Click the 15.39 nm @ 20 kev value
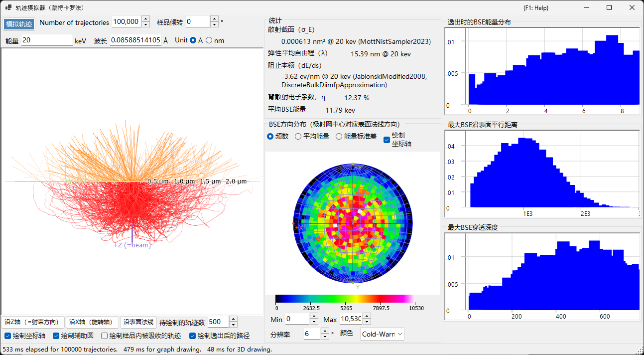The width and height of the screenshot is (644, 355). 381,54
